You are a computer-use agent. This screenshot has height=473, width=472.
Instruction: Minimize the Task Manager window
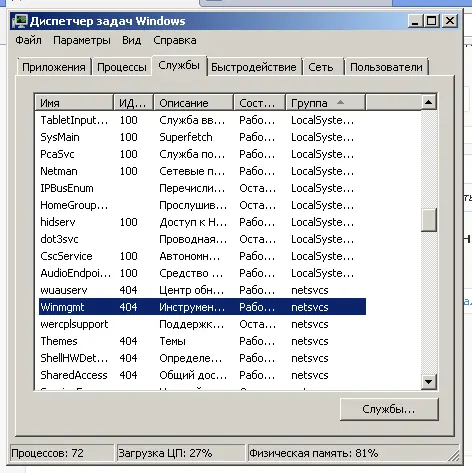pos(415,21)
